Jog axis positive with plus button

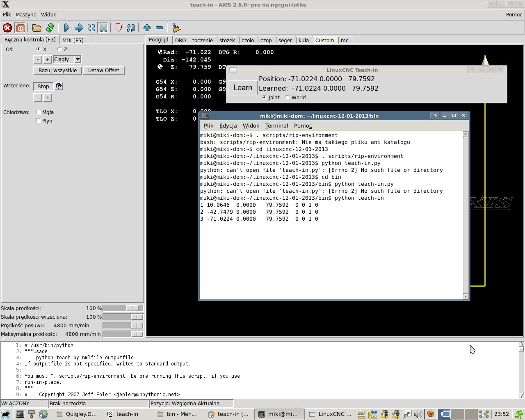pyautogui.click(x=48, y=59)
